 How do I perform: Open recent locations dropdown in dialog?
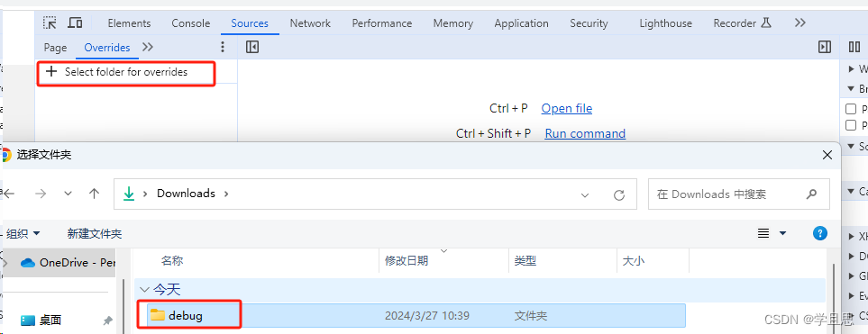(69, 194)
